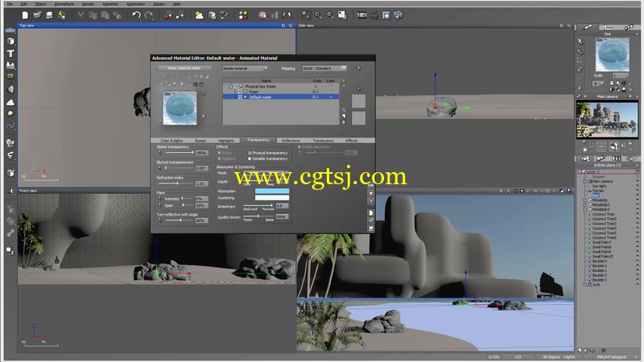This screenshot has height=362, width=644.
Task: Click the Basic material editor button
Action: pos(184,68)
